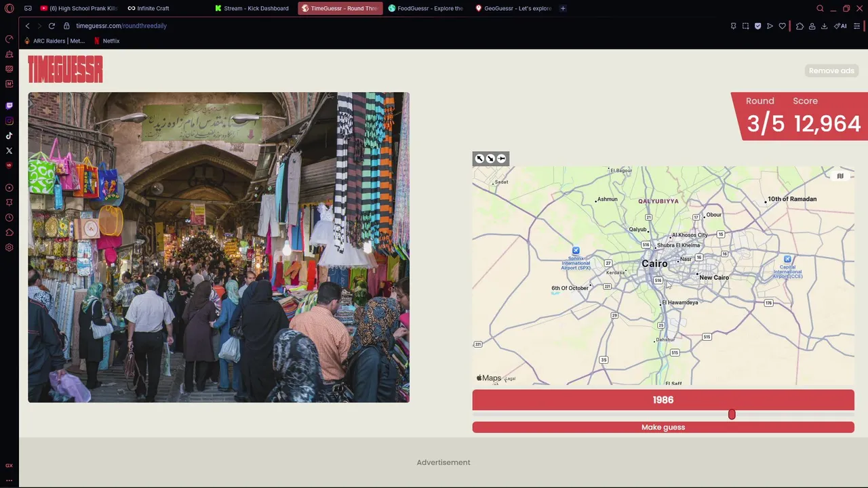
Task: Open the Easy Setup menu lines icon
Action: [857, 26]
